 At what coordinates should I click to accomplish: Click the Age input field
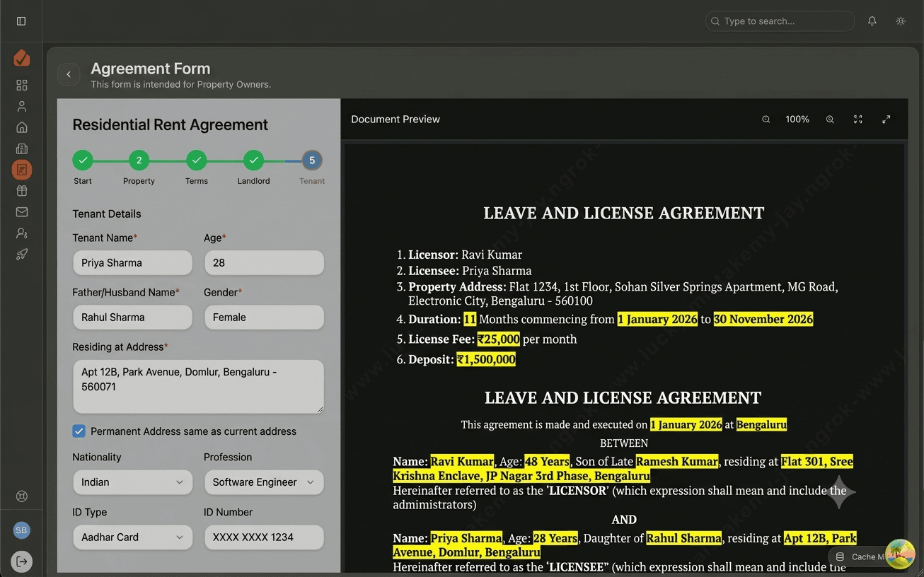pos(264,263)
